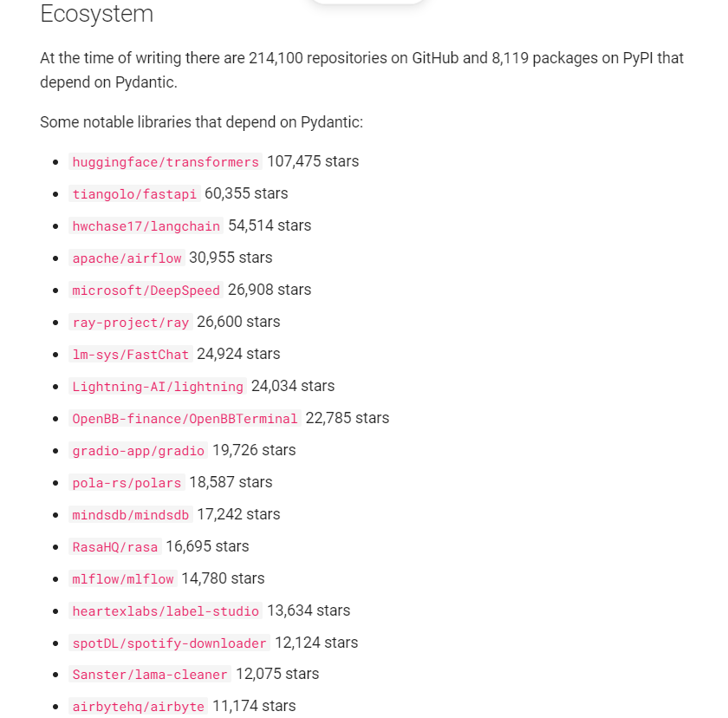Open the Sanster/lama-cleaner link
This screenshot has height=718, width=728.
150,675
